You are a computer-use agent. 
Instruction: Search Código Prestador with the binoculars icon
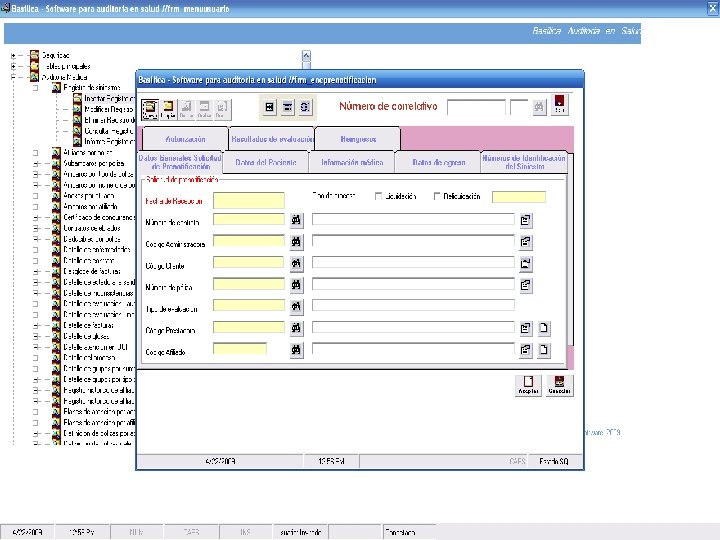297,328
